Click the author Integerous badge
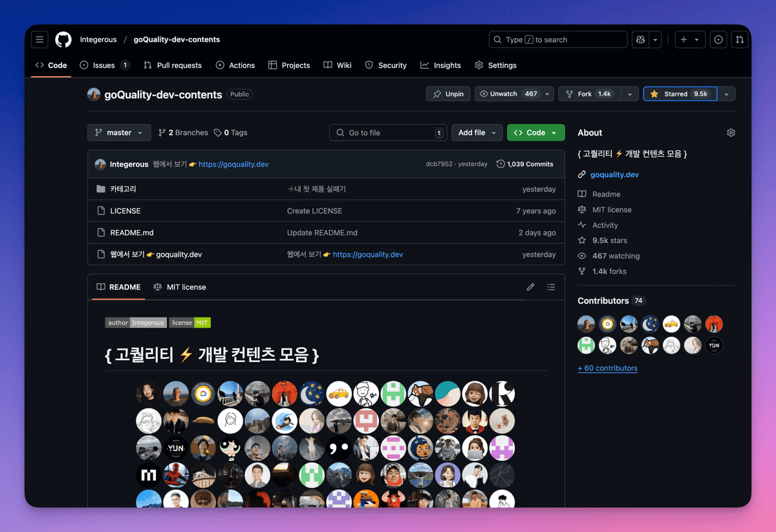This screenshot has height=532, width=776. coord(136,323)
